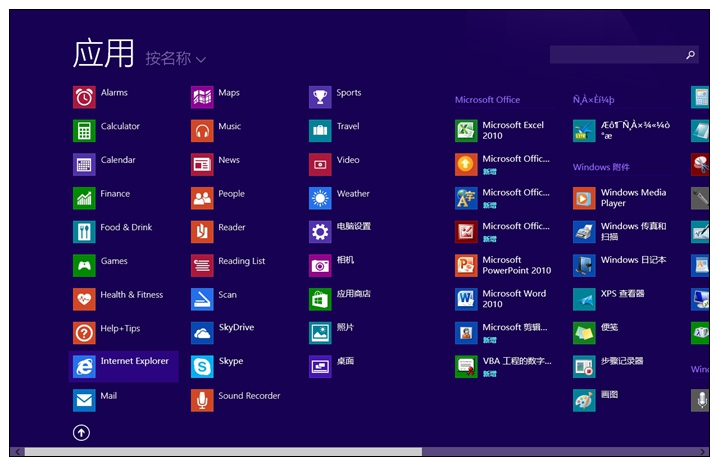Open the 应用商店 Store icon
This screenshot has height=465, width=718.
(320, 299)
